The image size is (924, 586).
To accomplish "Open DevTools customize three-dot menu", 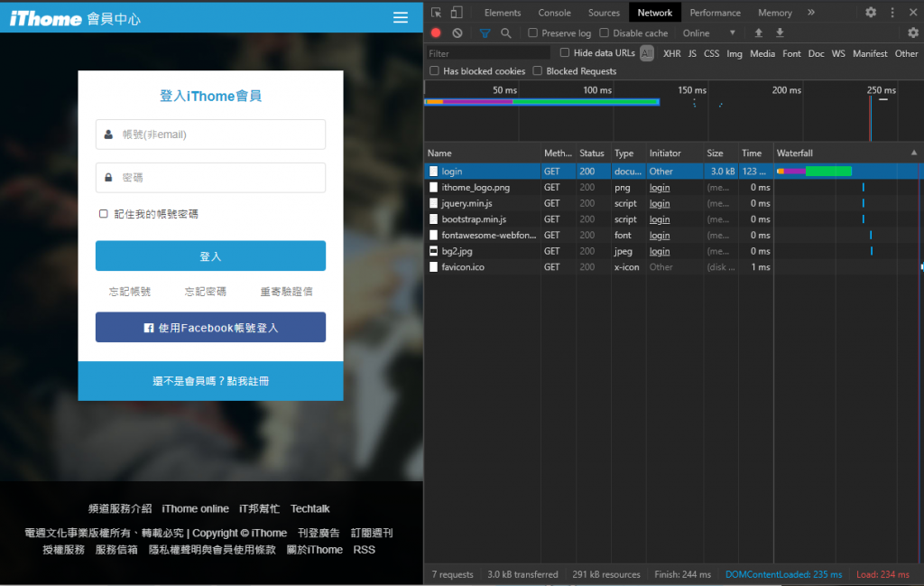I will coord(892,13).
